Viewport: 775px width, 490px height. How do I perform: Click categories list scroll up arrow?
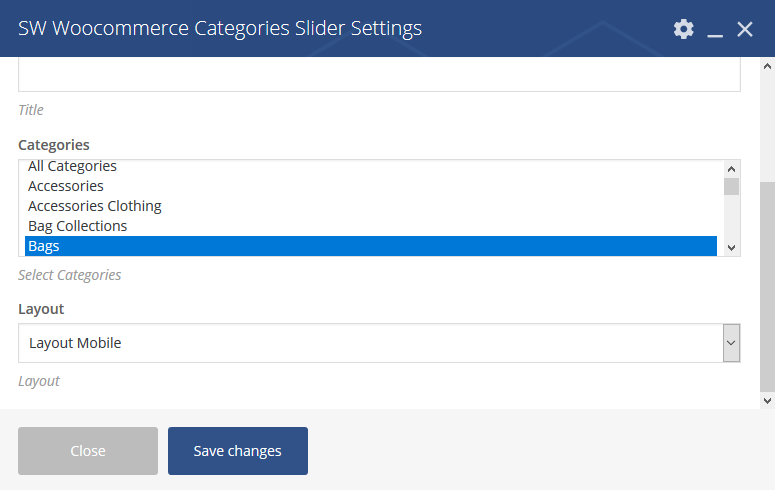pos(732,169)
